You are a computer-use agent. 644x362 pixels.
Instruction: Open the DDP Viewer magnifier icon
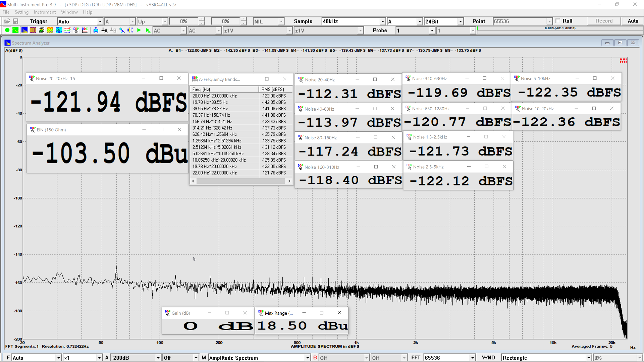[76, 30]
